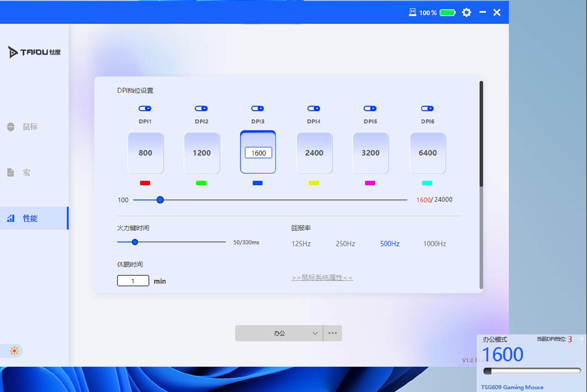Click the cyan DPI6 color swatch
This screenshot has width=587, height=392.
point(427,183)
